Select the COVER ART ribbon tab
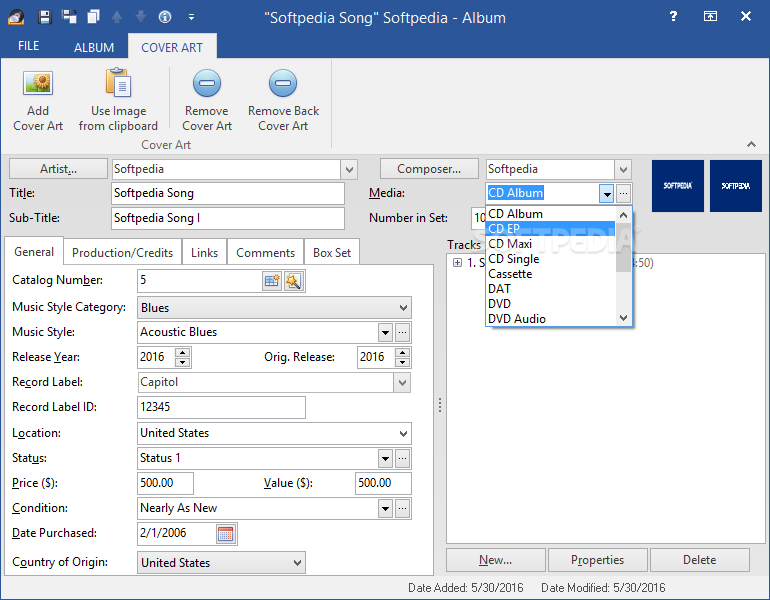This screenshot has width=770, height=600. coord(172,48)
